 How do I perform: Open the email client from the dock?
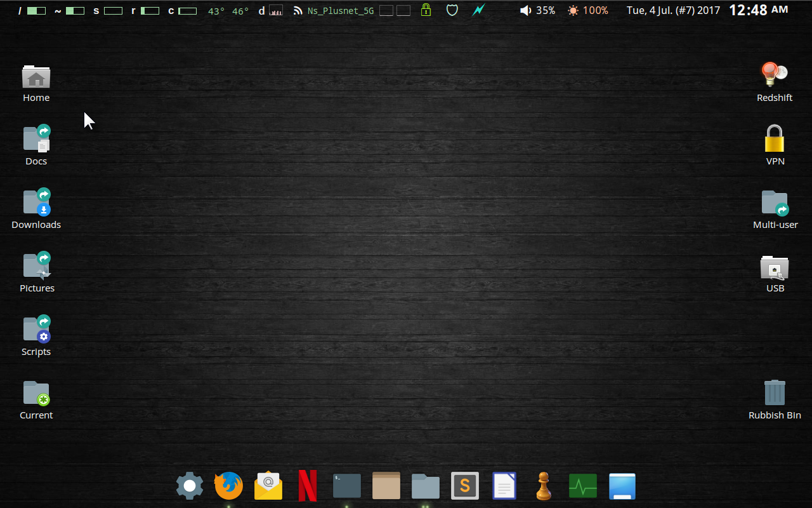[x=268, y=486]
